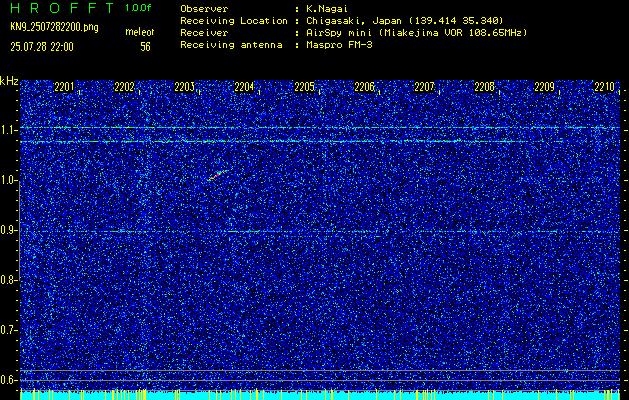Click the 2210 time marker
This screenshot has height=400, width=629.
point(605,87)
